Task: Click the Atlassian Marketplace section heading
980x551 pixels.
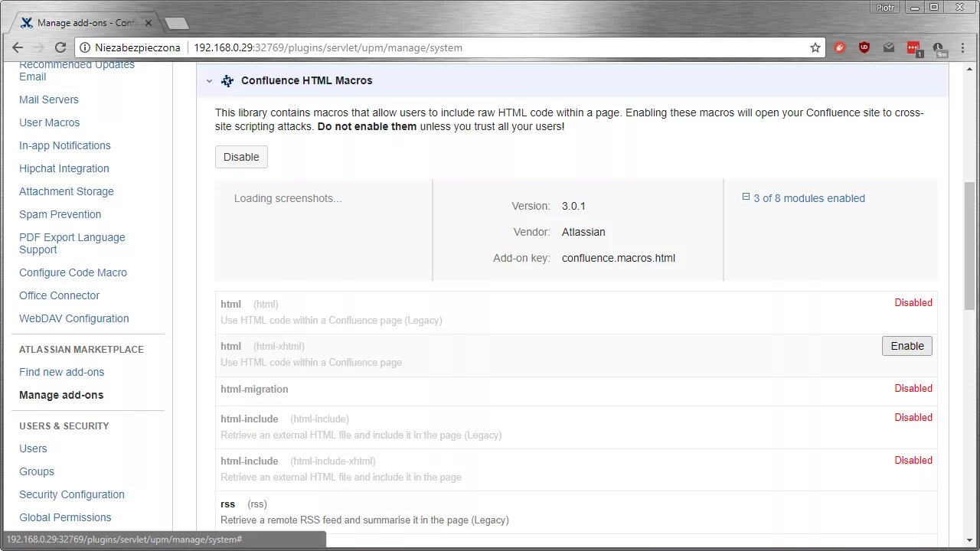Action: pos(81,349)
